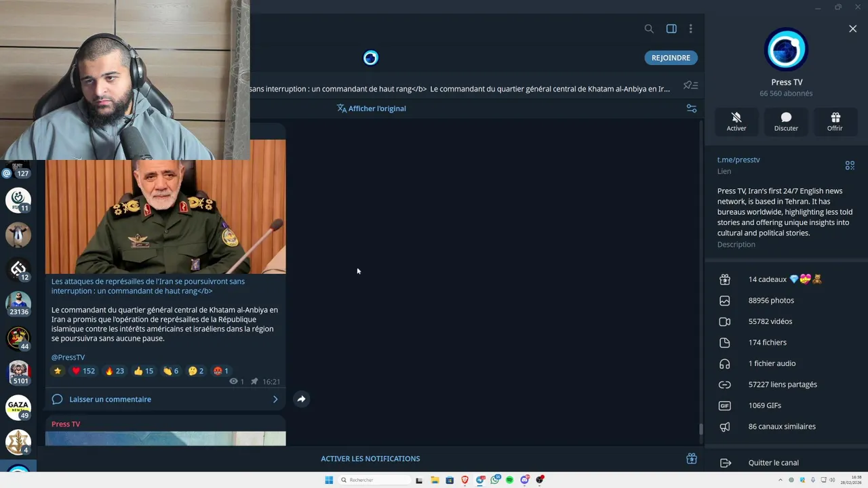This screenshot has width=868, height=488.
Task: Open the 88956 photos row
Action: pyautogui.click(x=786, y=300)
